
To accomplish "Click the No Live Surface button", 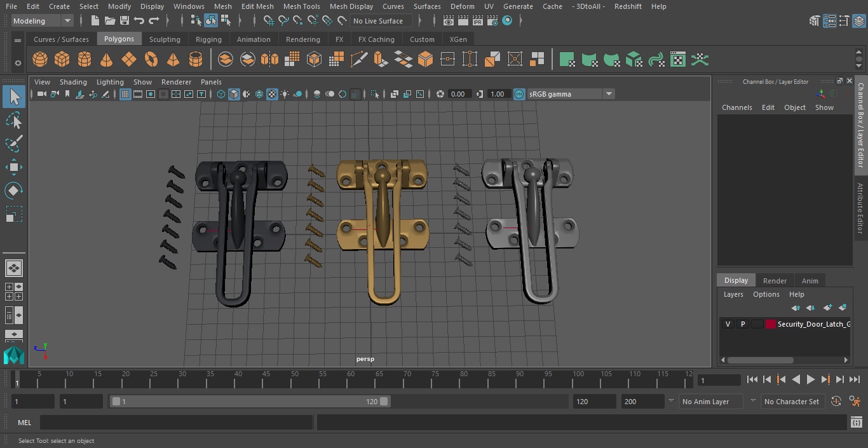I will pos(378,21).
